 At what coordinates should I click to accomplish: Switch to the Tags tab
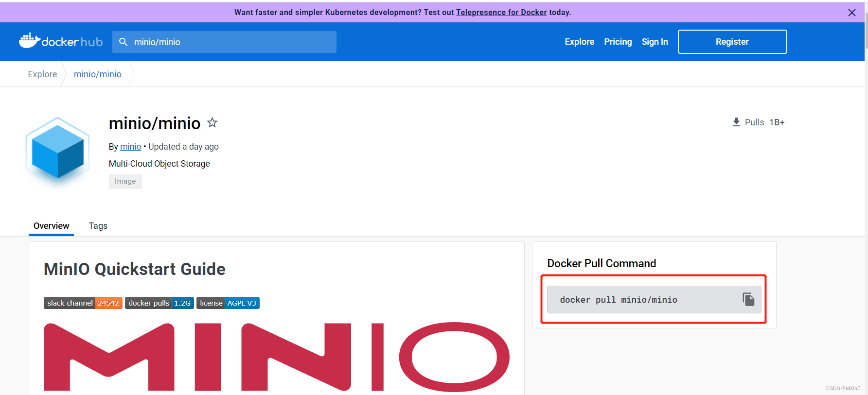98,226
